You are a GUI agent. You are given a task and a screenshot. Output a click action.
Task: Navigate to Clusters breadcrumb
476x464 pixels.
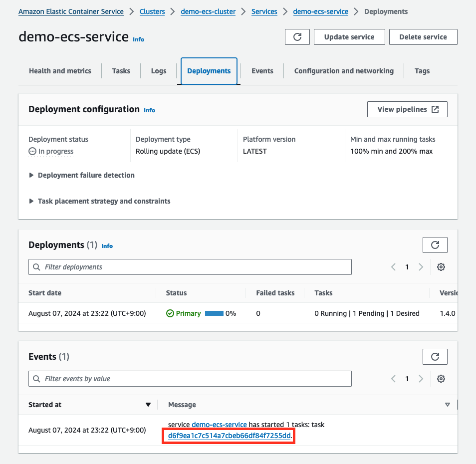(x=152, y=11)
